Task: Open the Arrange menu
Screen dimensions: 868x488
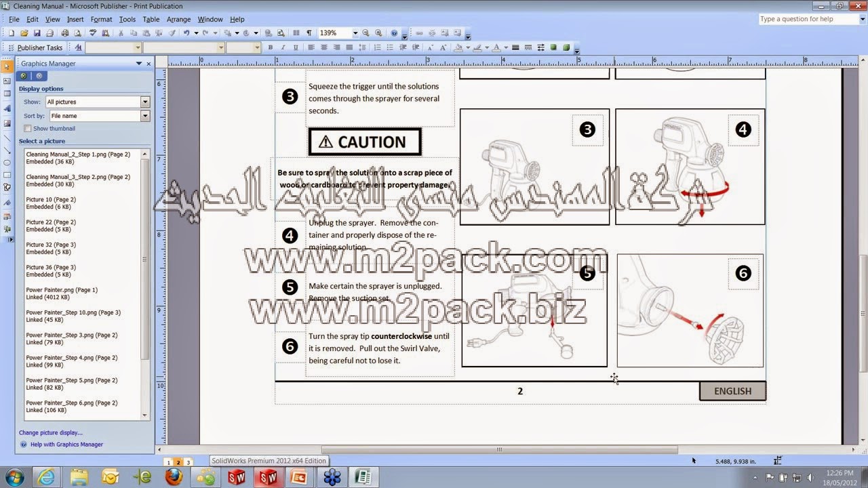Action: pos(178,19)
